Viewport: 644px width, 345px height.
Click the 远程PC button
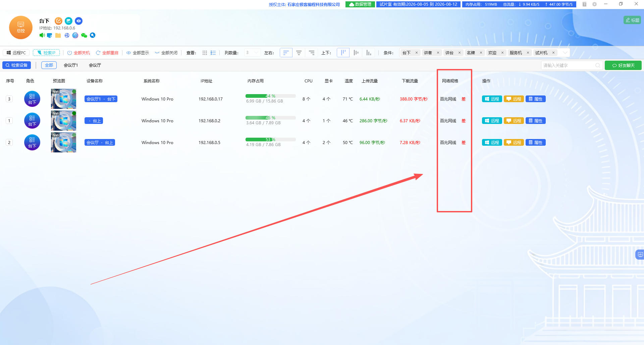16,53
